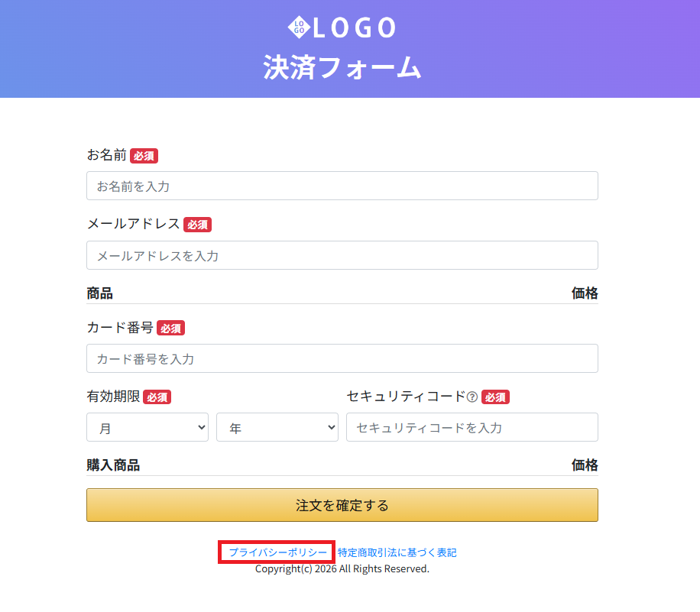Viewport: 700px width, 612px height.
Task: Click the 必須 badge beside セキュリティコード
Action: [x=495, y=397]
